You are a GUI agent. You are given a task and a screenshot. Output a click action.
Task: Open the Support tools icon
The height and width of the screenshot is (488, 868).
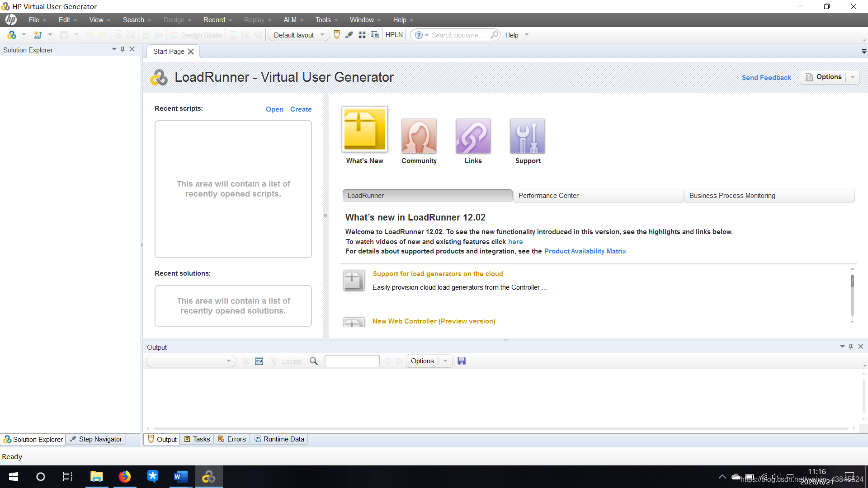click(527, 136)
